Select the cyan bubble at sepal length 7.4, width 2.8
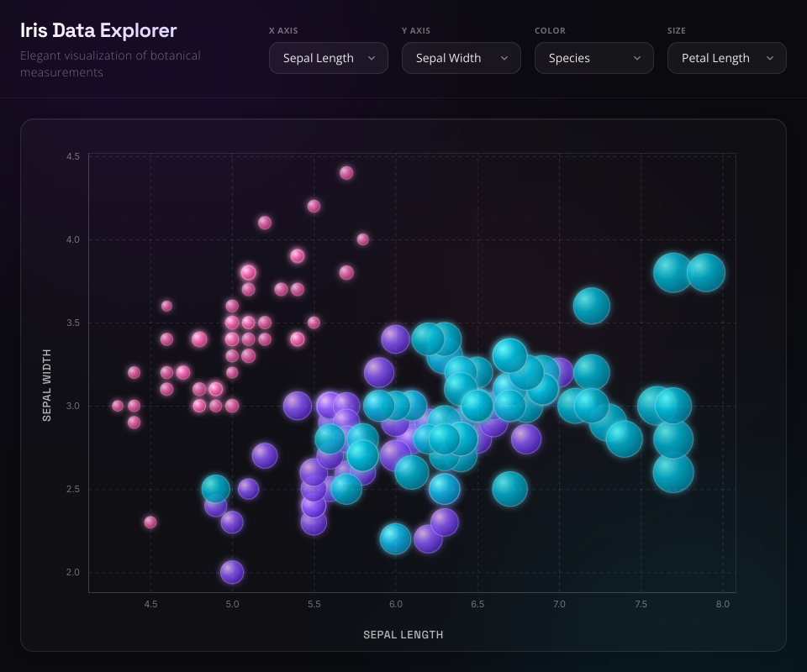 coord(625,438)
